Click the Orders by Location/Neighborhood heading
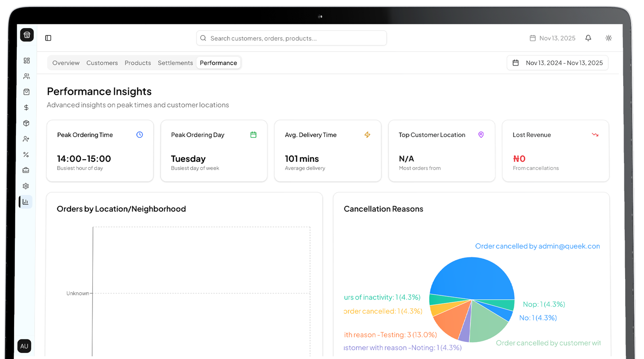This screenshot has height=359, width=644. (121, 209)
